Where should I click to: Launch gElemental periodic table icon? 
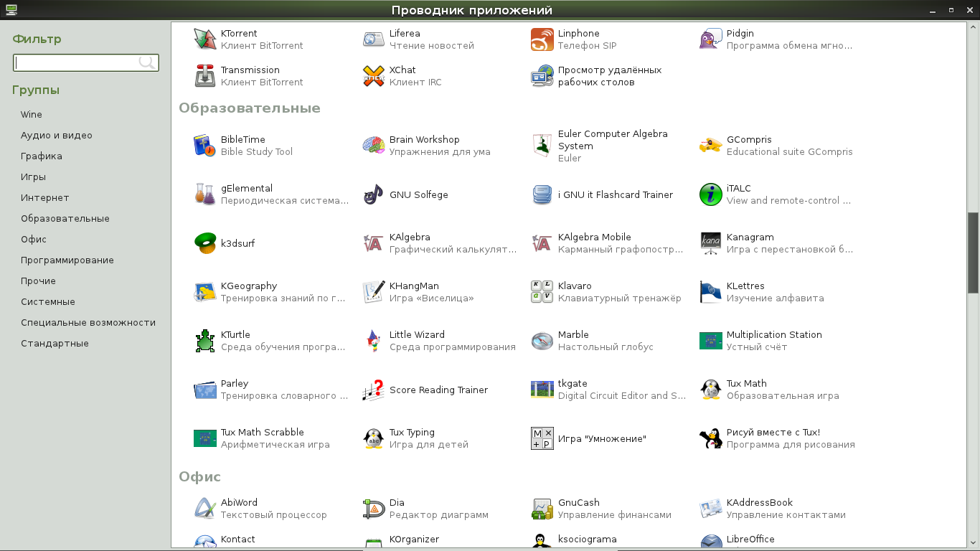coord(205,194)
